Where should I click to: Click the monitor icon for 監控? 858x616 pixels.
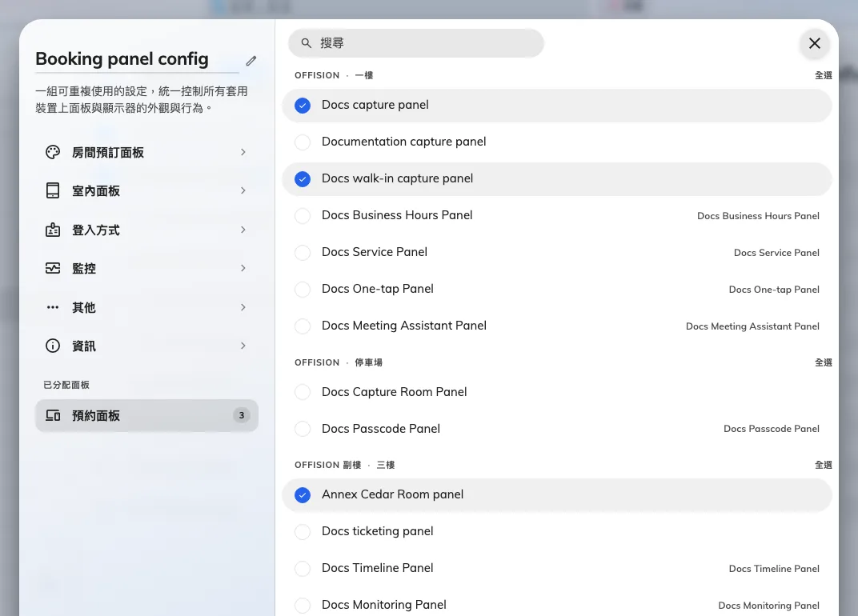point(53,268)
